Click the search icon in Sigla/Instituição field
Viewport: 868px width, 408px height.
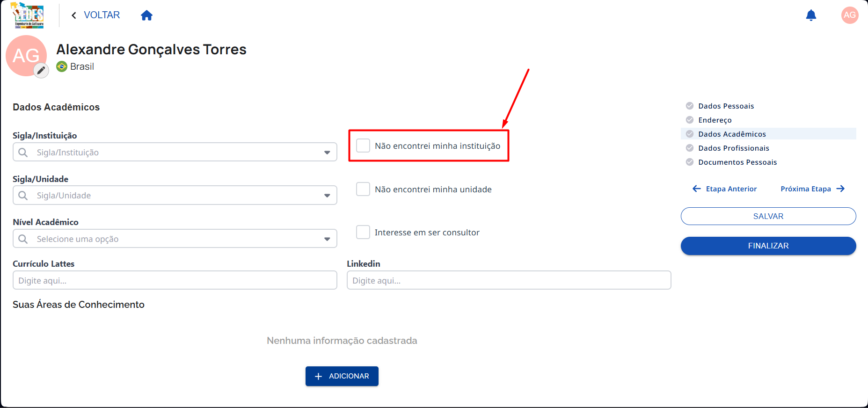tap(23, 152)
